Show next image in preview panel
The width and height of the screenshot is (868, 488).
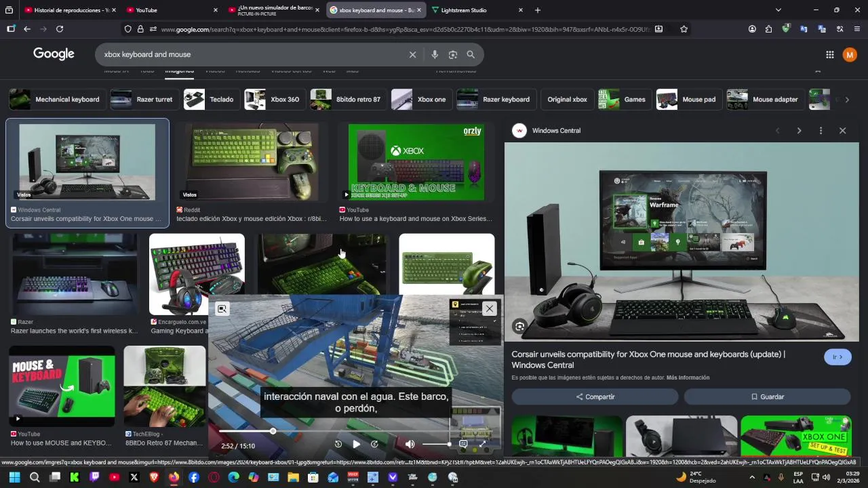click(799, 131)
